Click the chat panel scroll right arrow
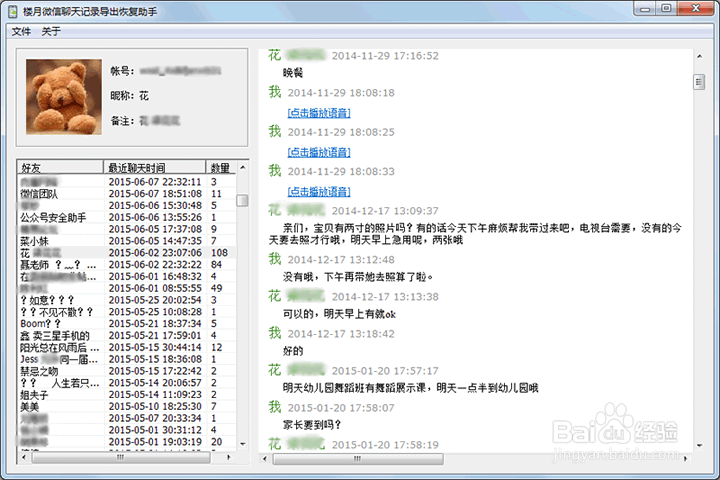Screen dimensions: 720x480 coord(685,459)
